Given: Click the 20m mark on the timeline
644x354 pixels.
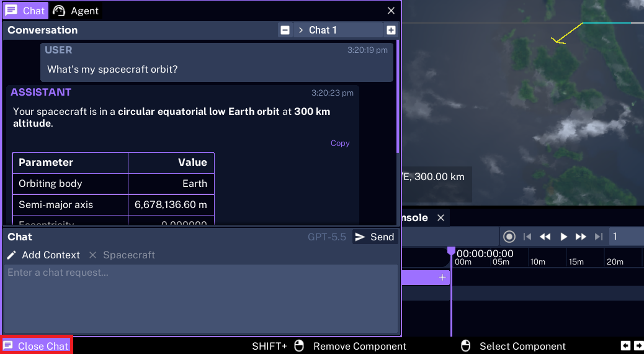Looking at the screenshot, I should pos(615,261).
